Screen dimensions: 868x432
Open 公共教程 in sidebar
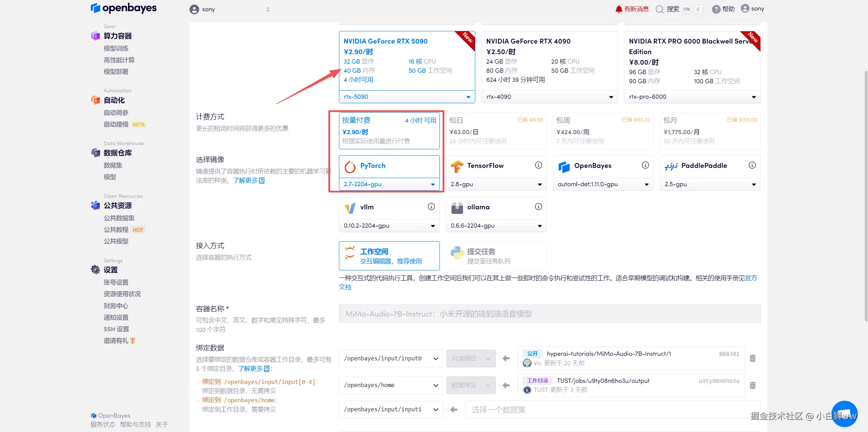point(116,230)
